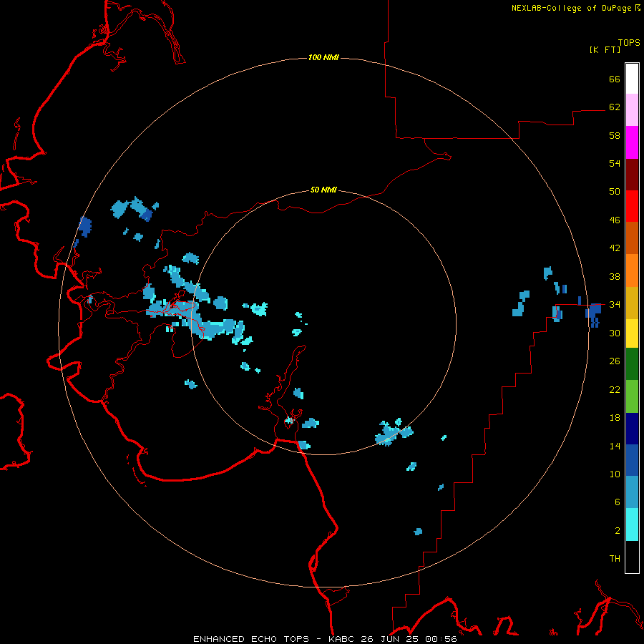Pick the bright red legend color segment
644x644 pixels.
632,206
